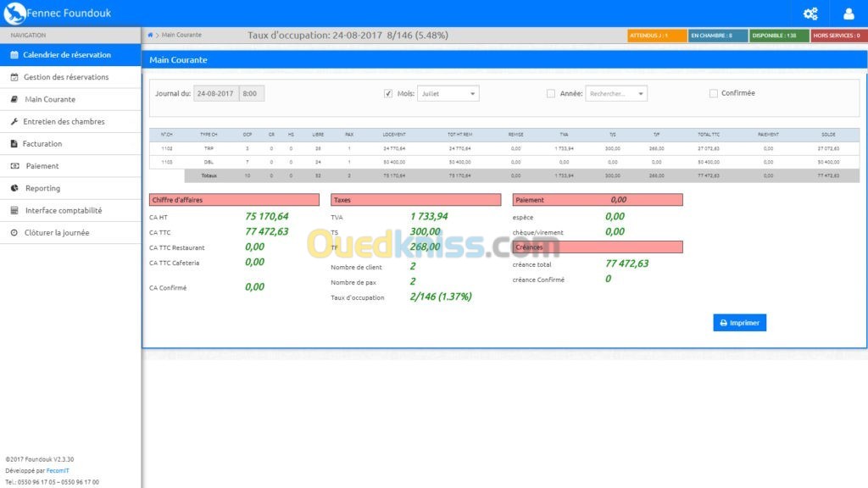Screen dimensions: 868x488
Task: Click the Taxes section header
Action: point(415,200)
